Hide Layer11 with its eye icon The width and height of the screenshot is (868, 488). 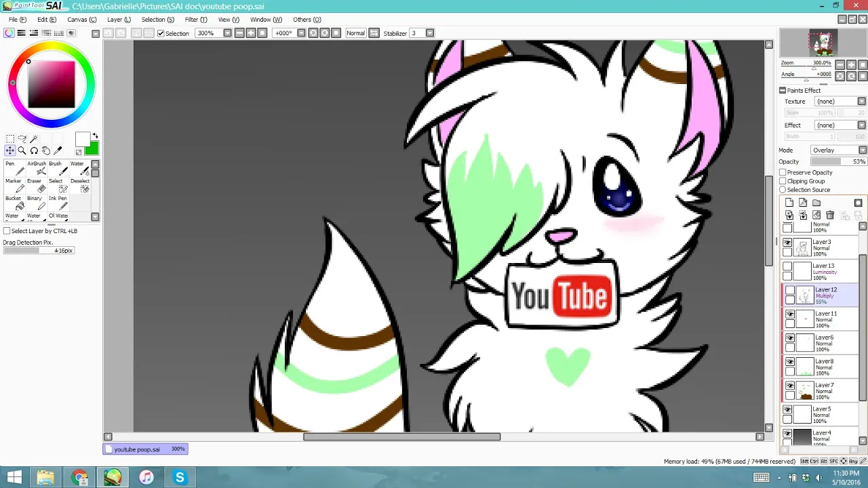pyautogui.click(x=790, y=314)
